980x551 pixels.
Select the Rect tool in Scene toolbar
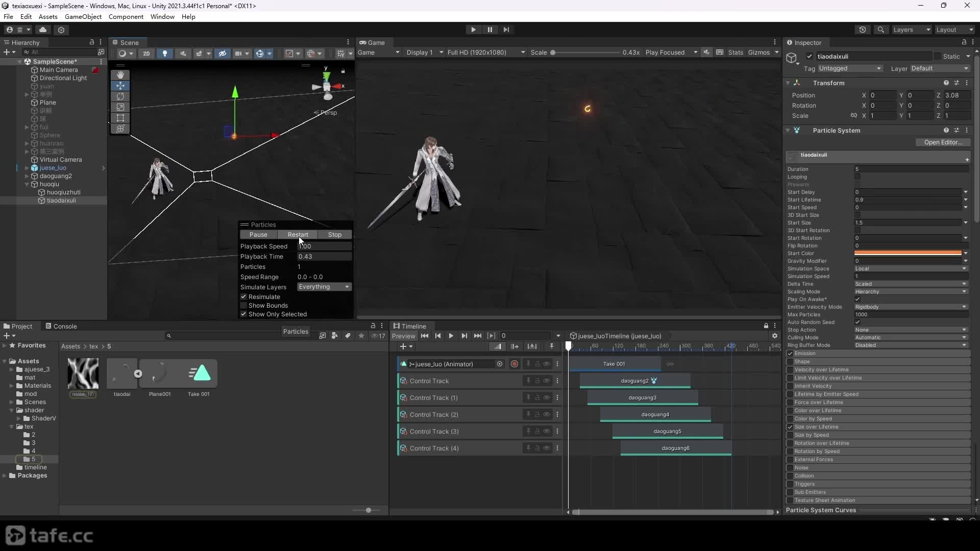pyautogui.click(x=120, y=118)
